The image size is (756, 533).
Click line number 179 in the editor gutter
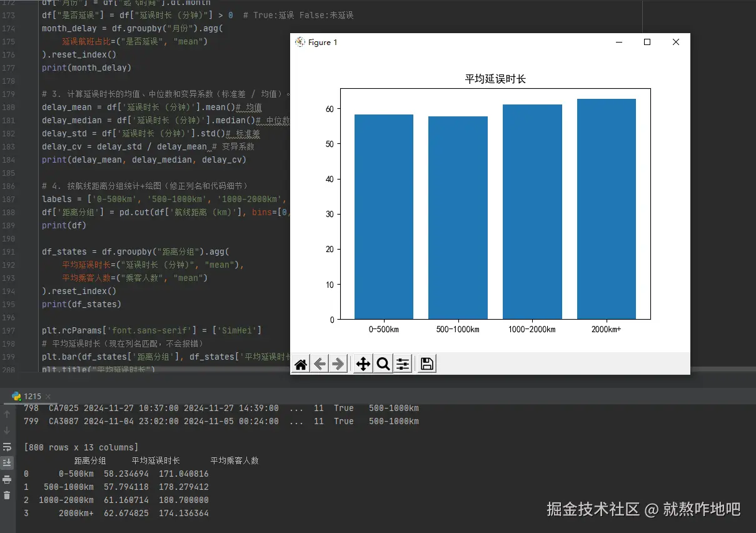coord(8,94)
